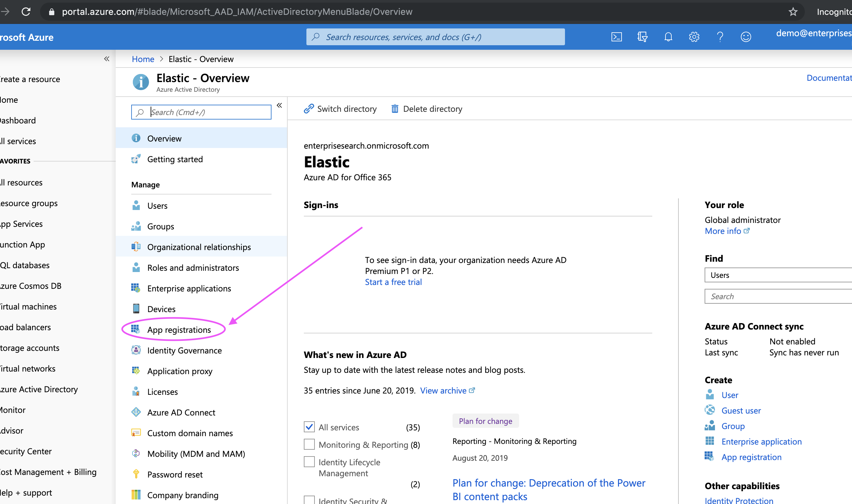Open the feedback smiley icon

pyautogui.click(x=745, y=37)
